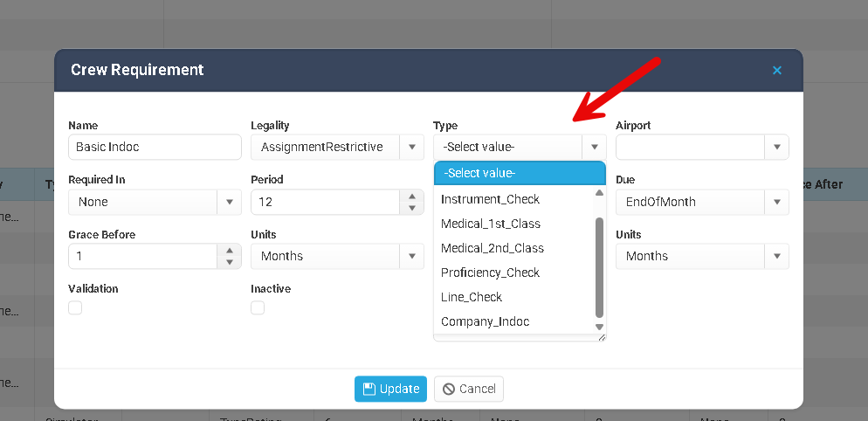Open the Legality dropdown arrow

click(x=411, y=147)
